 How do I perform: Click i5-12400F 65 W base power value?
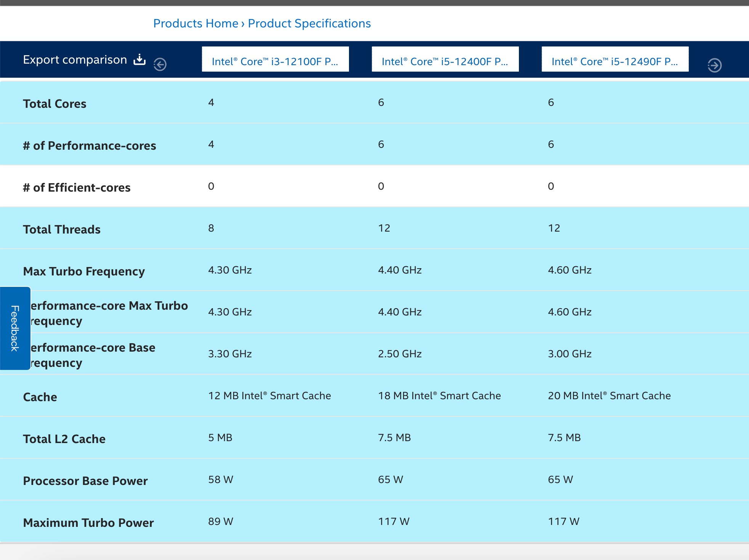click(x=391, y=480)
